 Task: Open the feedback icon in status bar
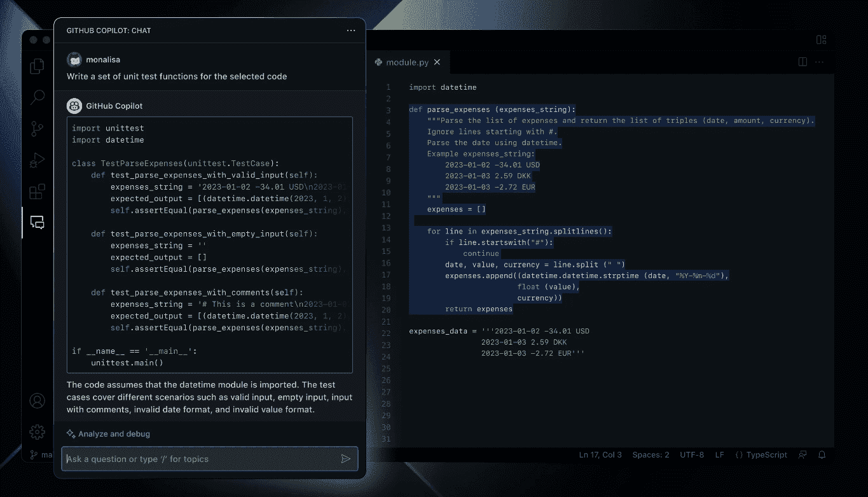pyautogui.click(x=803, y=455)
